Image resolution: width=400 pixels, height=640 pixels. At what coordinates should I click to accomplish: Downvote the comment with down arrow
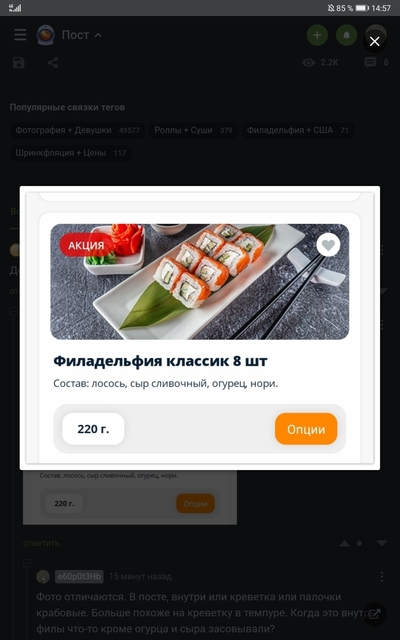click(x=382, y=543)
